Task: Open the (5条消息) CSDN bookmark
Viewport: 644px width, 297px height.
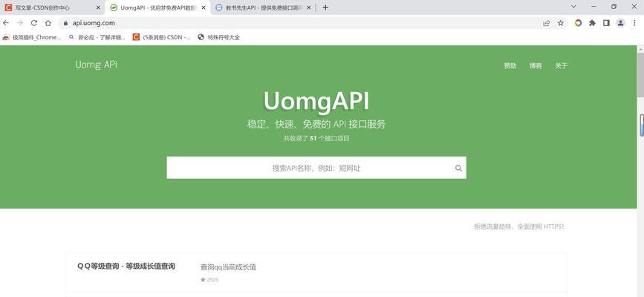Action: pyautogui.click(x=161, y=37)
